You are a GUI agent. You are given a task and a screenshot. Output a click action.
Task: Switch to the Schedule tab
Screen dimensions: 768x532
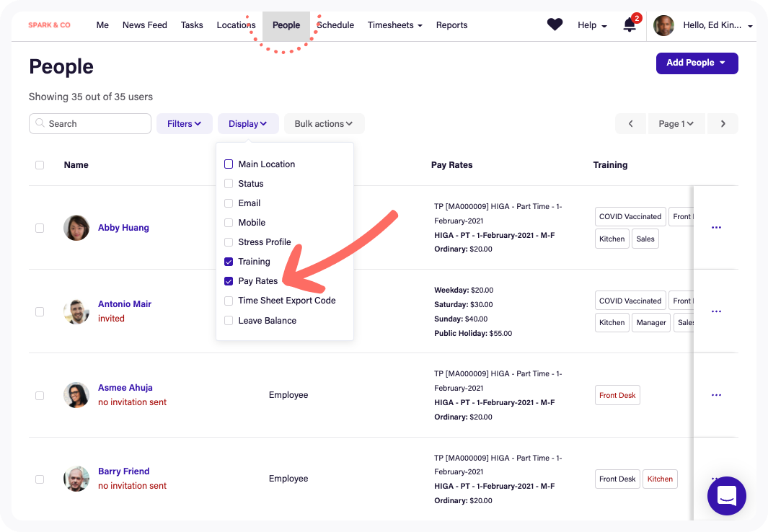(336, 25)
